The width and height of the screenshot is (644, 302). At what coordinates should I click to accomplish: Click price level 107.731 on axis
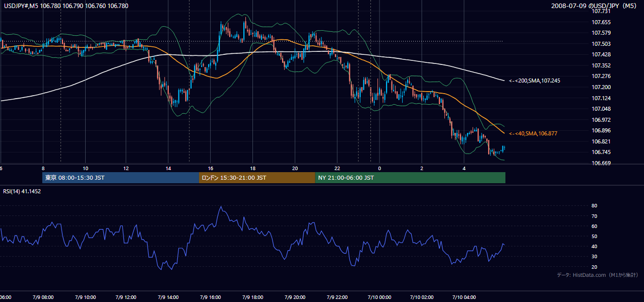601,11
